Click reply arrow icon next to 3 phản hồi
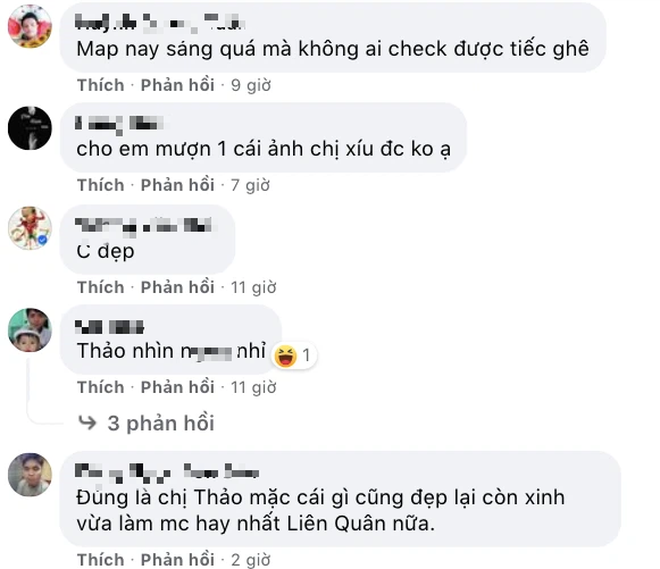This screenshot has width=660, height=569. pyautogui.click(x=88, y=423)
